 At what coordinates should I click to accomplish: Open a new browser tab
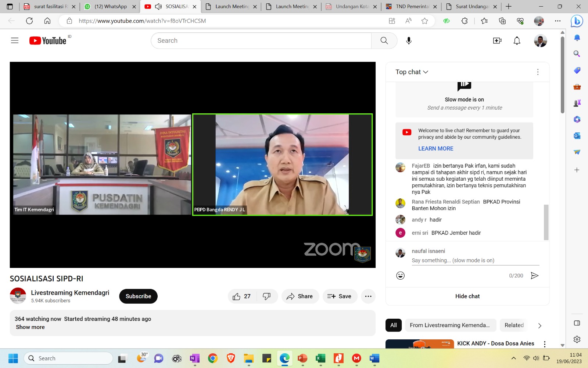(509, 7)
